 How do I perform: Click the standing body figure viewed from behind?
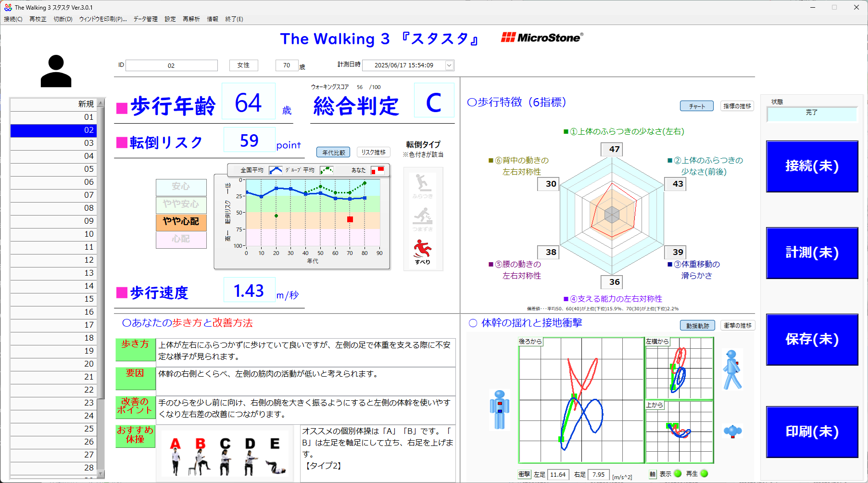click(500, 409)
